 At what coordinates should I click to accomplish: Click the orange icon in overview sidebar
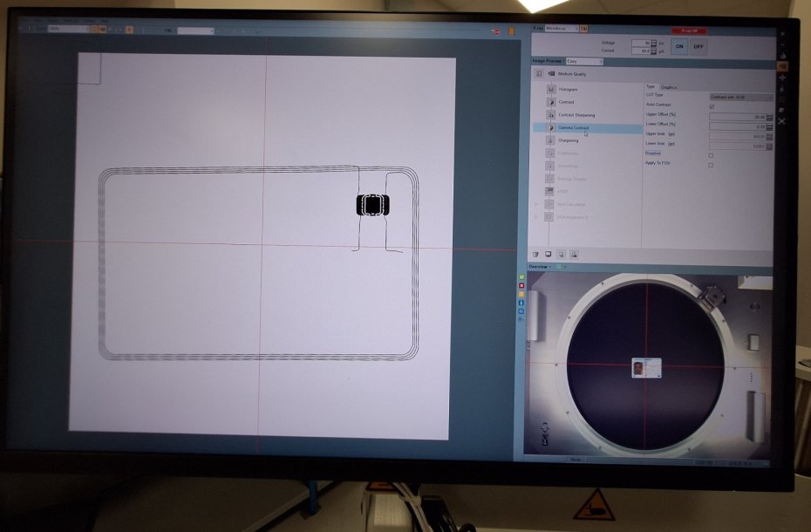click(x=521, y=294)
